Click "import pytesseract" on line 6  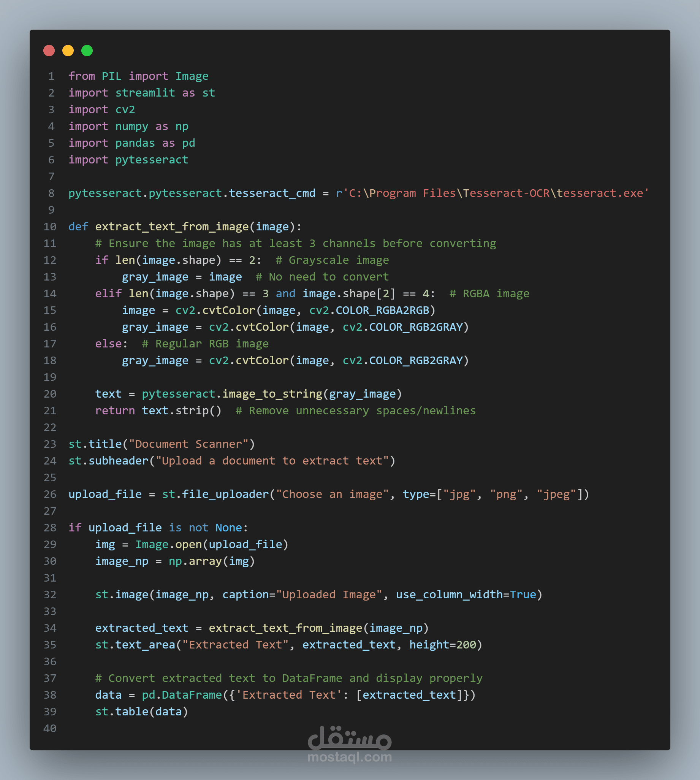coord(128,160)
